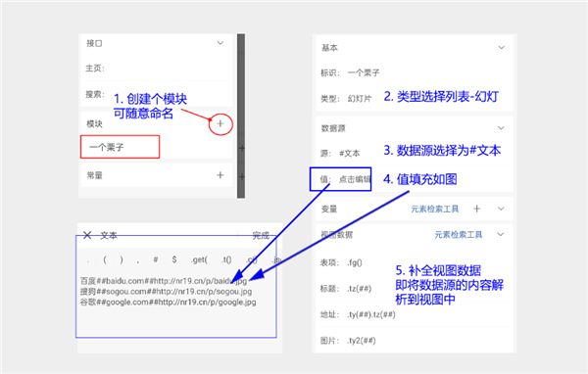588x374 pixels.
Task: Open 元素检索工具 link beside 视图数据
Action: click(459, 235)
